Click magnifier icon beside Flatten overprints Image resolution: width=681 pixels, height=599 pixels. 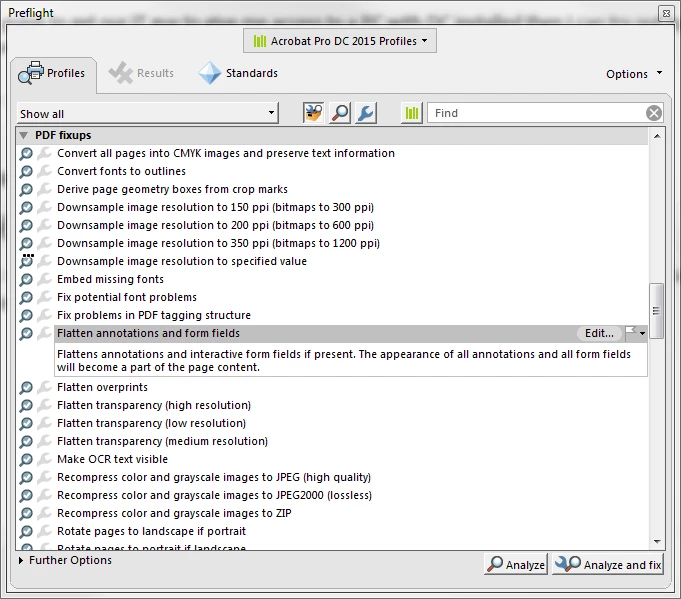point(26,387)
